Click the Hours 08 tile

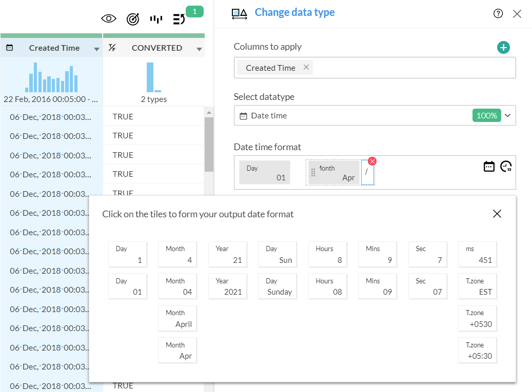click(x=327, y=286)
